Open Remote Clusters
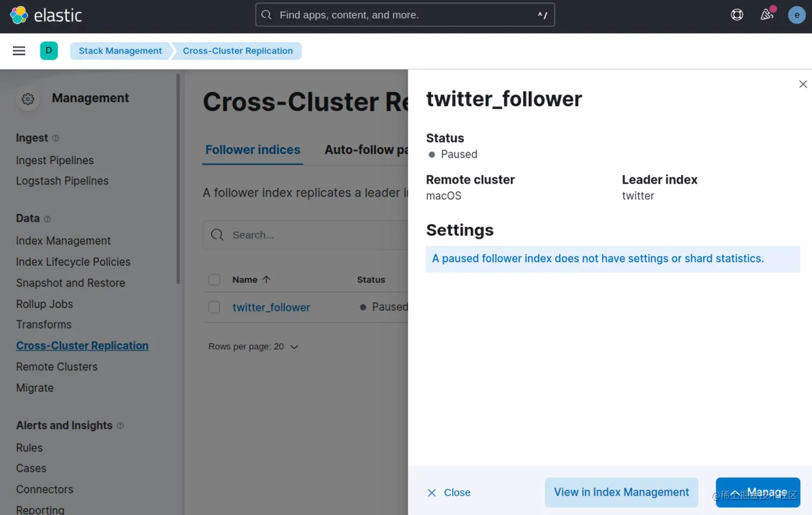The image size is (812, 515). pos(57,367)
